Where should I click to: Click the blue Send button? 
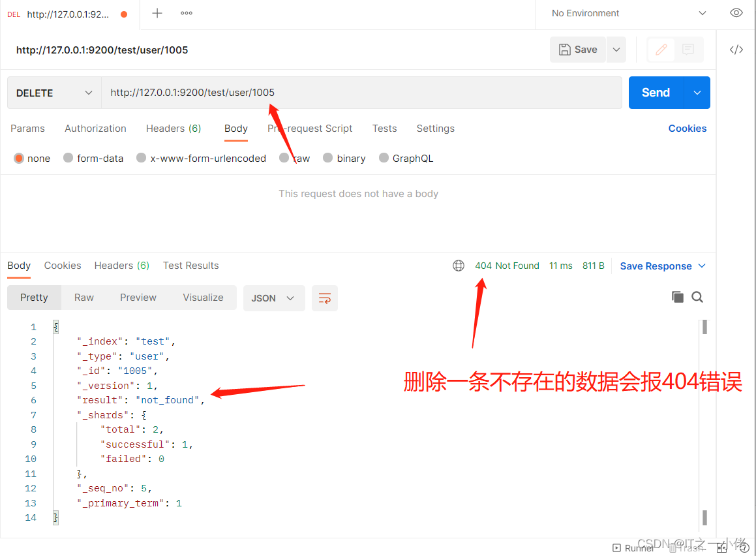point(656,93)
